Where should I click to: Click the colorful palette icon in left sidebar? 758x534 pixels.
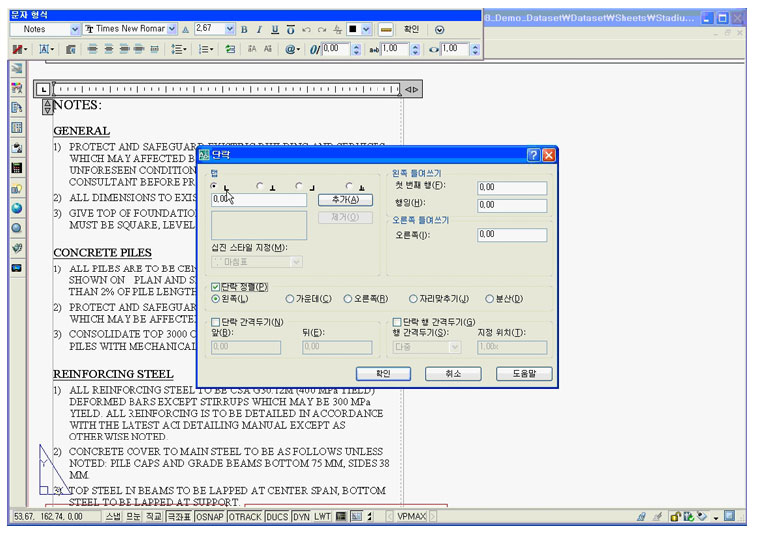click(17, 87)
